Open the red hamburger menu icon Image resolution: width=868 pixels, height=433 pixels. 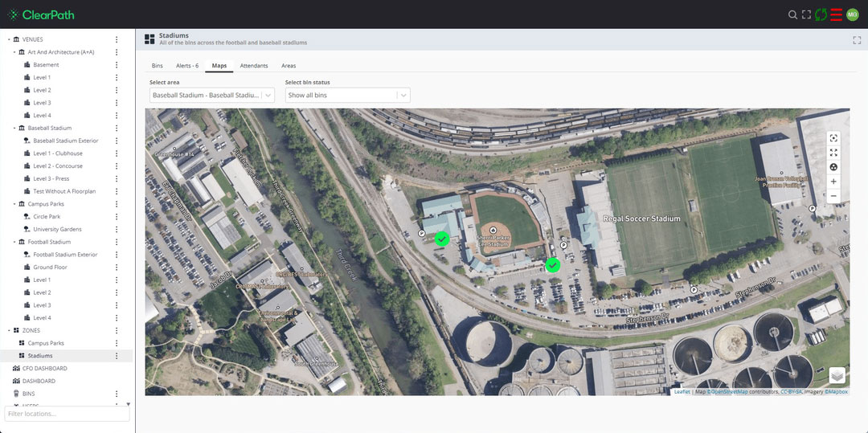[837, 15]
